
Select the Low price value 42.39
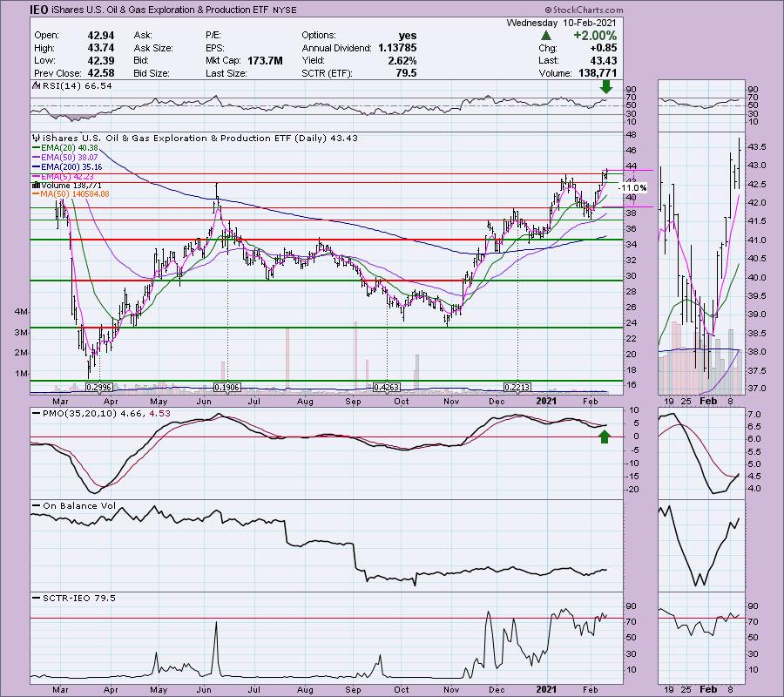[100, 60]
